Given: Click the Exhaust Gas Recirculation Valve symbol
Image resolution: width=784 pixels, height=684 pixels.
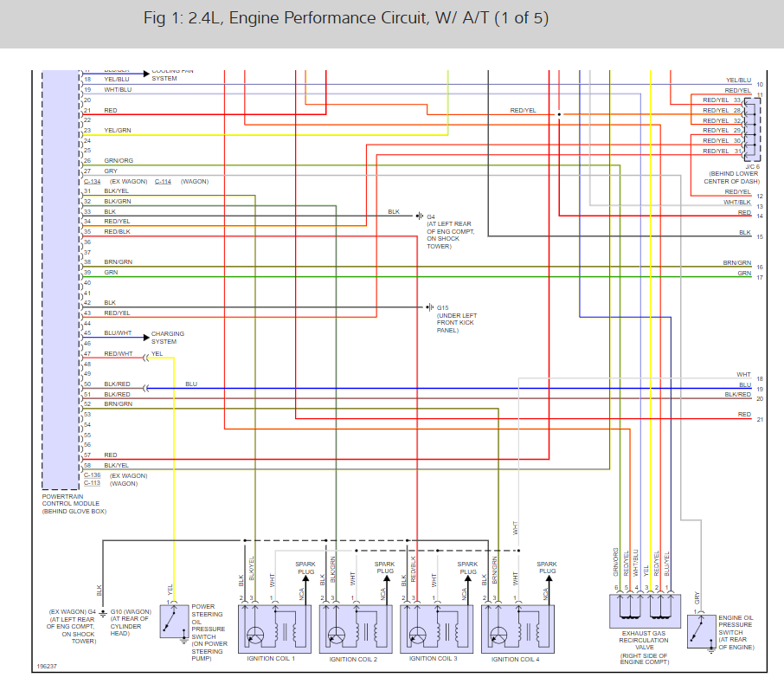Looking at the screenshot, I should click(645, 611).
